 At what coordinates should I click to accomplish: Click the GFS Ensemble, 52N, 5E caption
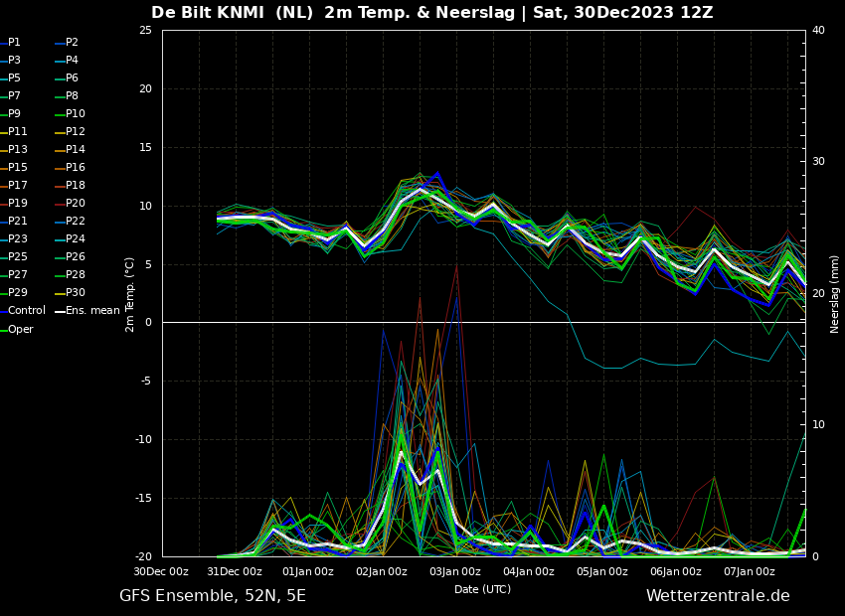click(x=213, y=596)
